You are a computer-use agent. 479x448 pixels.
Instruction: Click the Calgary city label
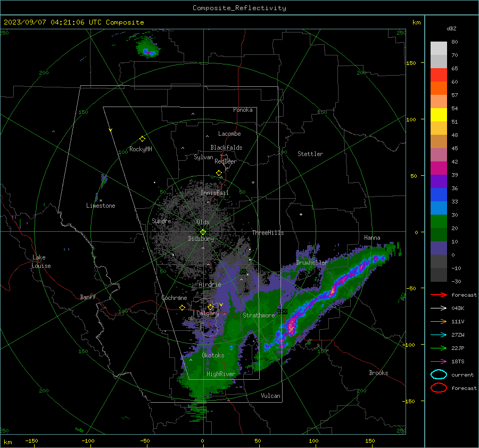208,313
